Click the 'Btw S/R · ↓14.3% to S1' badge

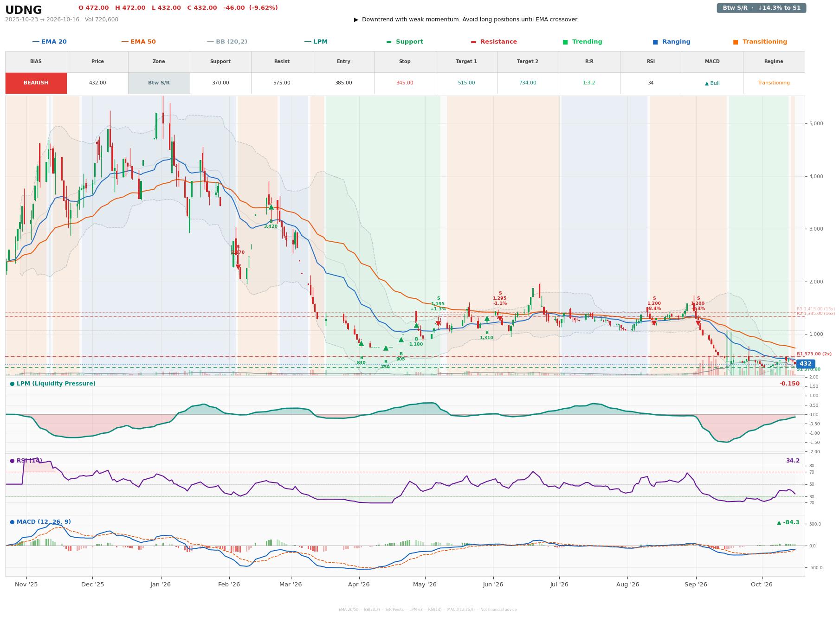761,8
